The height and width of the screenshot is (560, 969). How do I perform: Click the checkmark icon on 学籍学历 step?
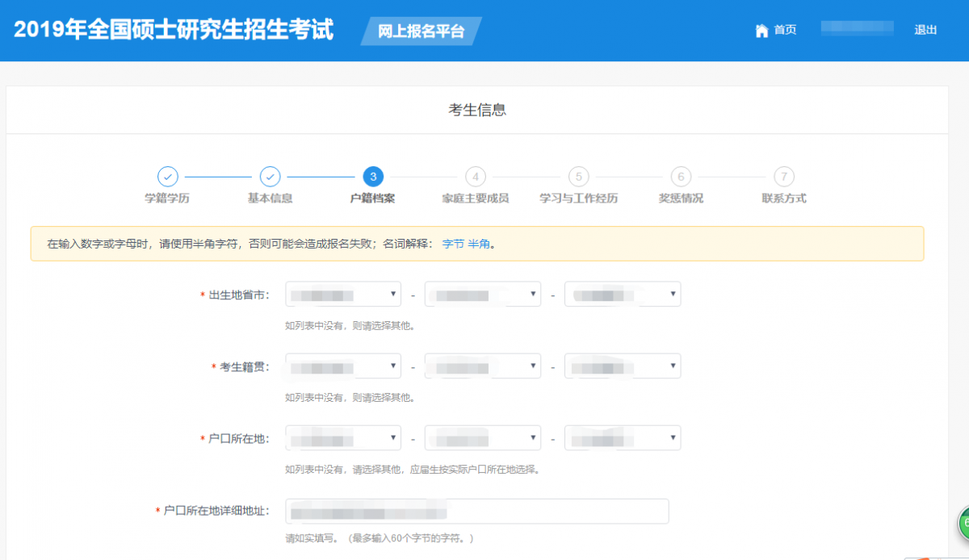[x=167, y=177]
